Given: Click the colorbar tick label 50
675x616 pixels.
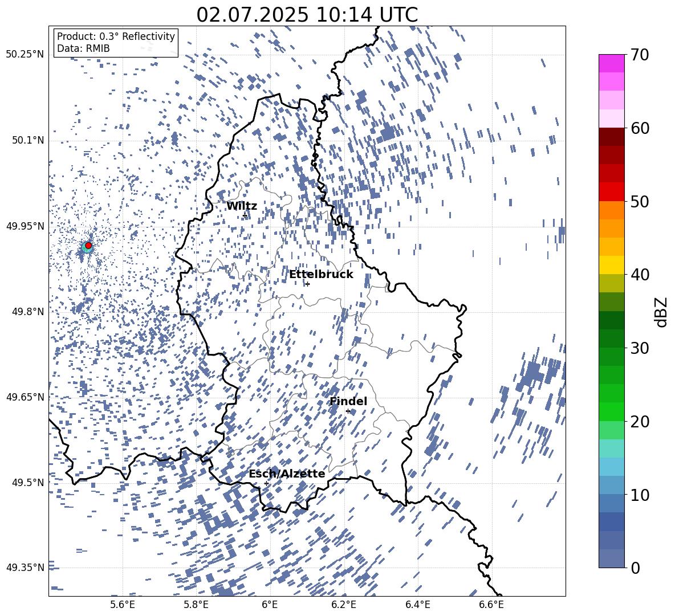Looking at the screenshot, I should point(640,201).
